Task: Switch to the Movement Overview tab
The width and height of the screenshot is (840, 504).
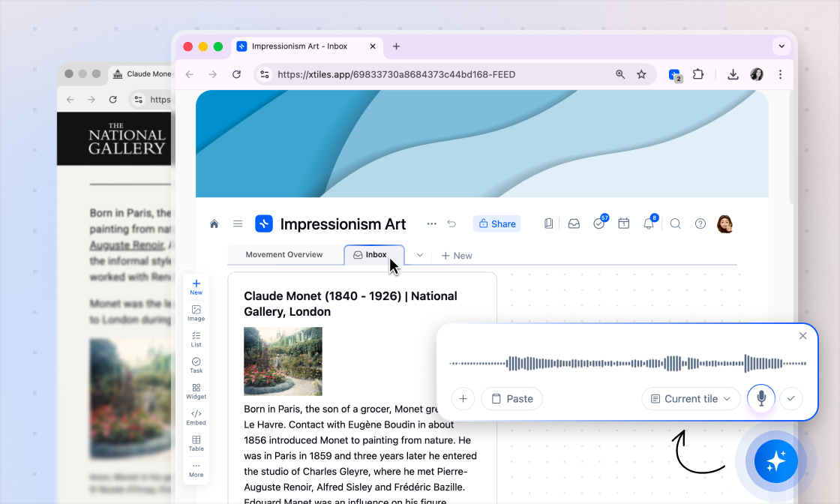Action: [x=284, y=255]
